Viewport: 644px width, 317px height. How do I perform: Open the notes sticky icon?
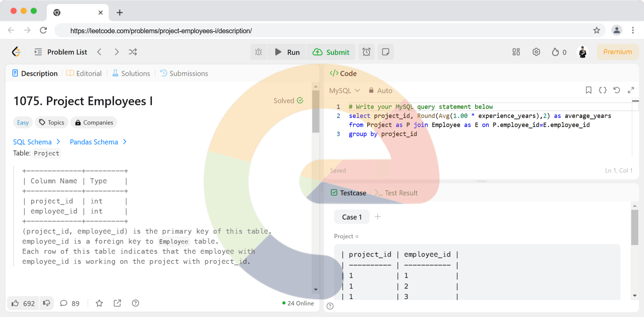(385, 52)
